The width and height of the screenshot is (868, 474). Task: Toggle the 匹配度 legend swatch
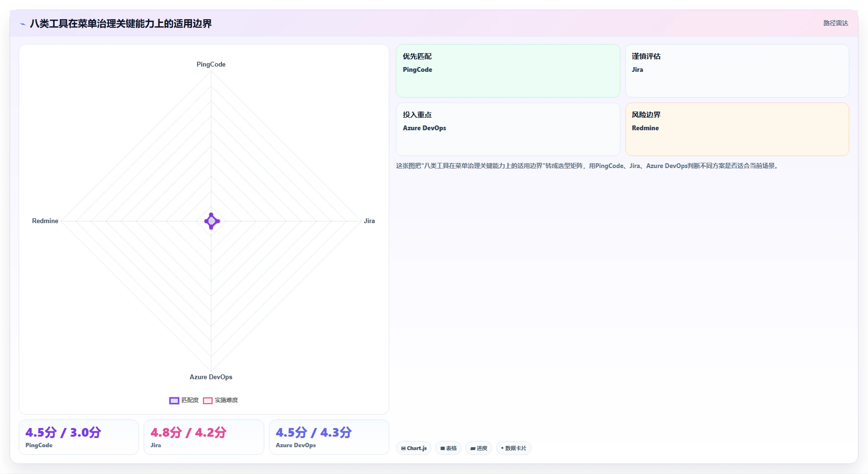pyautogui.click(x=174, y=401)
